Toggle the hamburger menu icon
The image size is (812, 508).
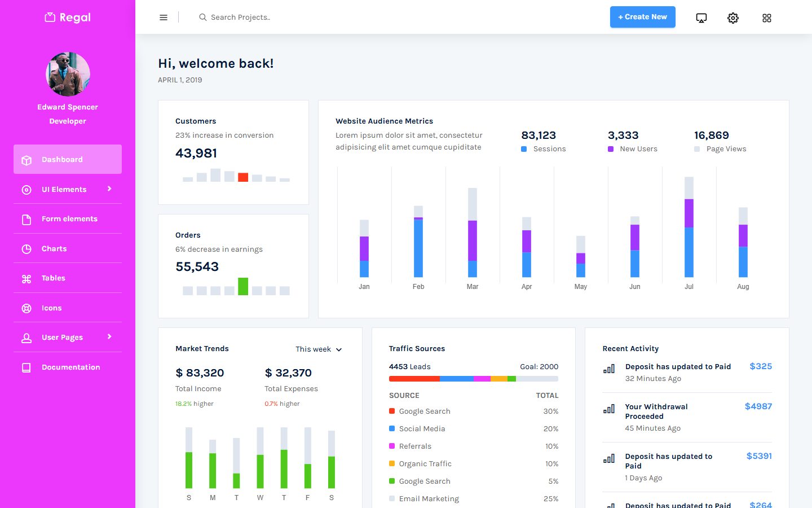click(x=164, y=17)
